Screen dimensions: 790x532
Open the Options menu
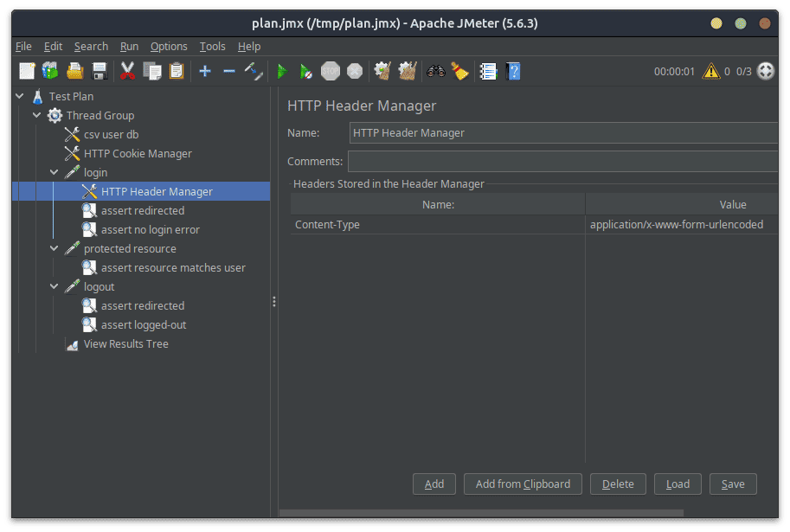169,47
